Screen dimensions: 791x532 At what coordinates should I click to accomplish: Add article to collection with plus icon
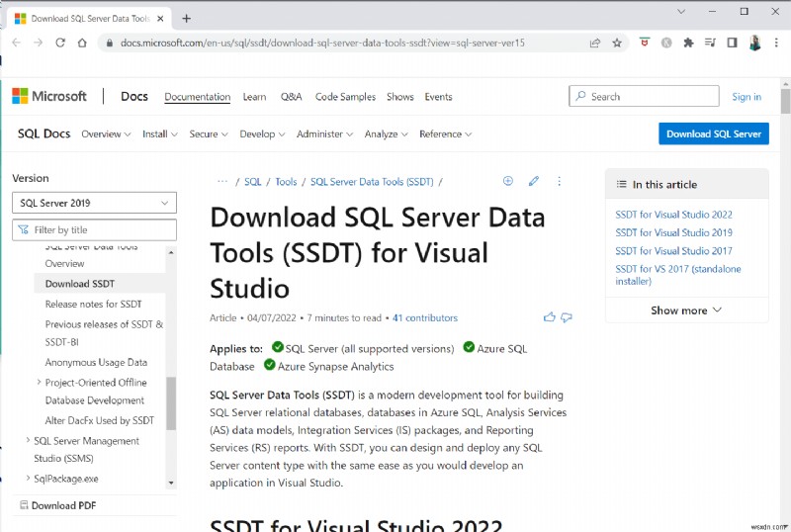[x=508, y=181]
